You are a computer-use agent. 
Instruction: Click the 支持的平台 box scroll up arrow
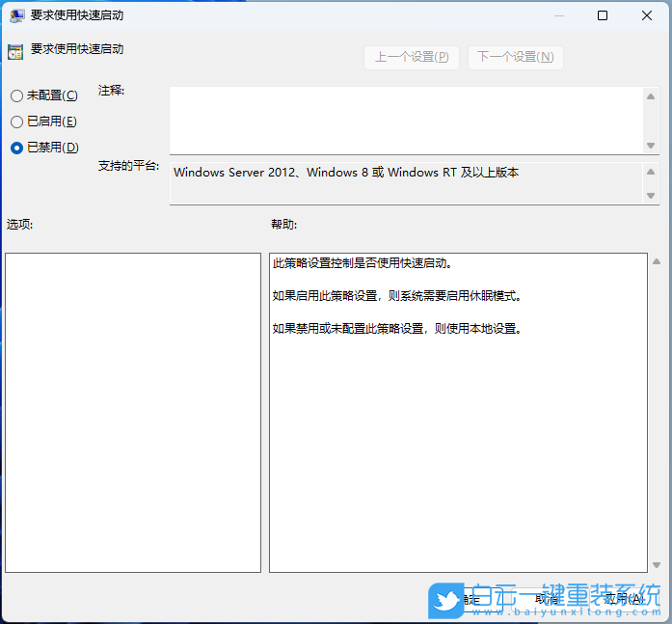(x=651, y=172)
